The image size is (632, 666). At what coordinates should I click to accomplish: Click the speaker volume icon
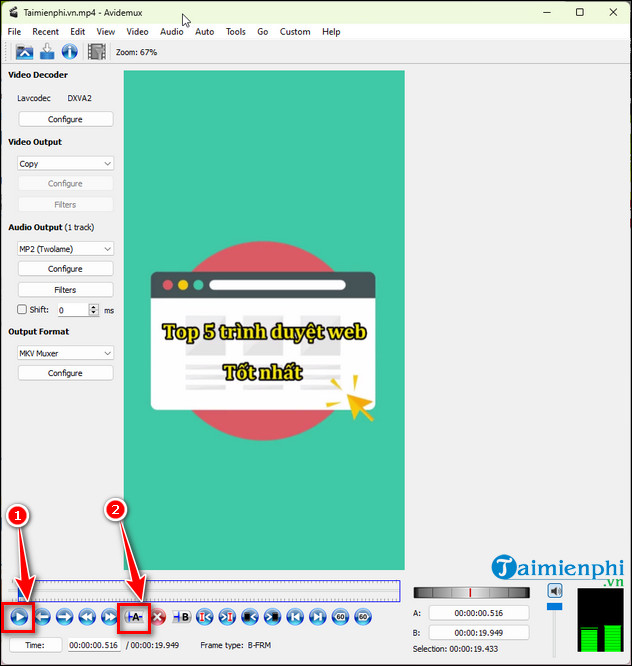[555, 591]
